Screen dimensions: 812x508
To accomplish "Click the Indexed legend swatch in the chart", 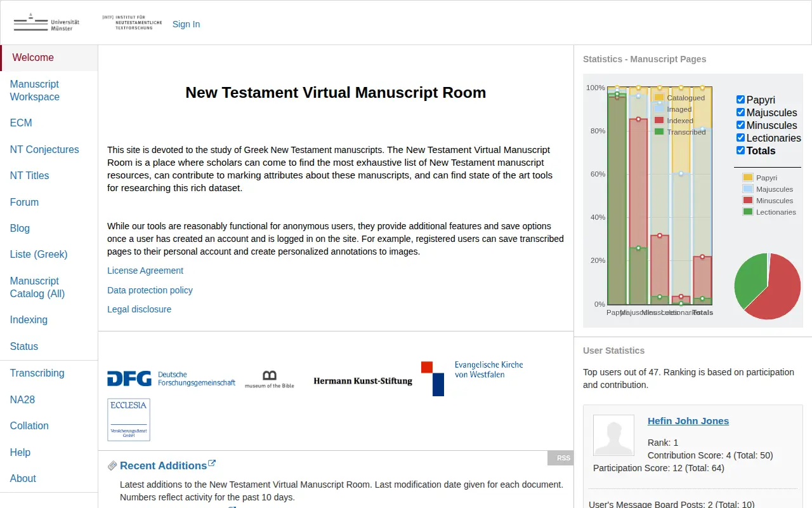I will click(659, 121).
